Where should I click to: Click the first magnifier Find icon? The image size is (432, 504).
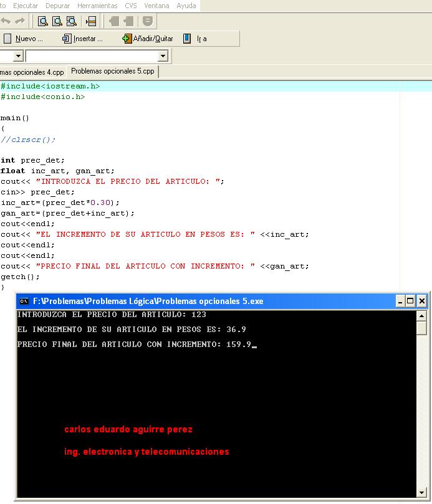(43, 22)
